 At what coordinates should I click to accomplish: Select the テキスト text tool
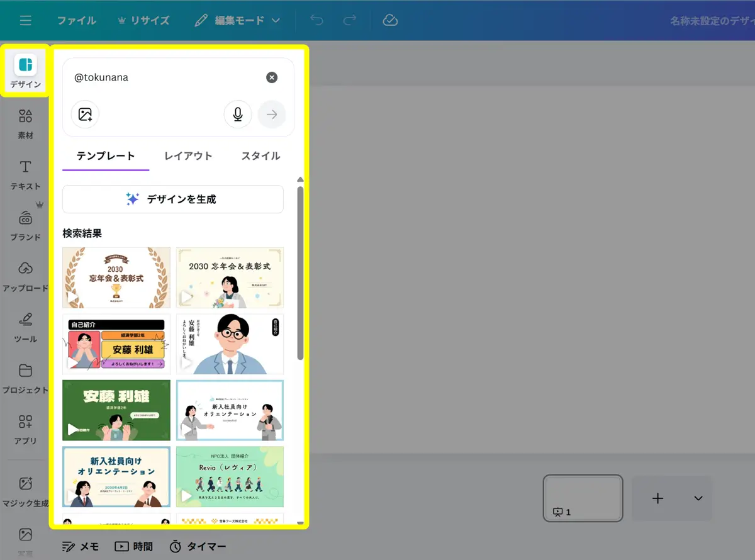(x=25, y=174)
